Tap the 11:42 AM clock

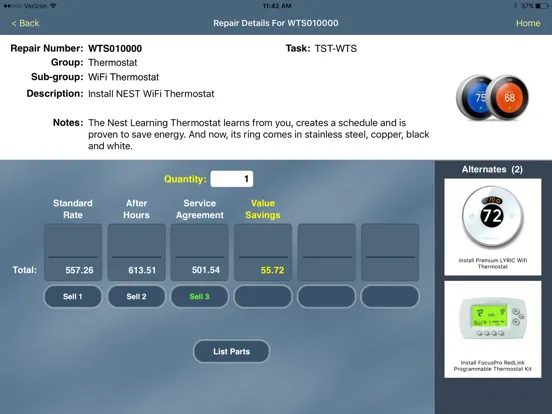276,6
